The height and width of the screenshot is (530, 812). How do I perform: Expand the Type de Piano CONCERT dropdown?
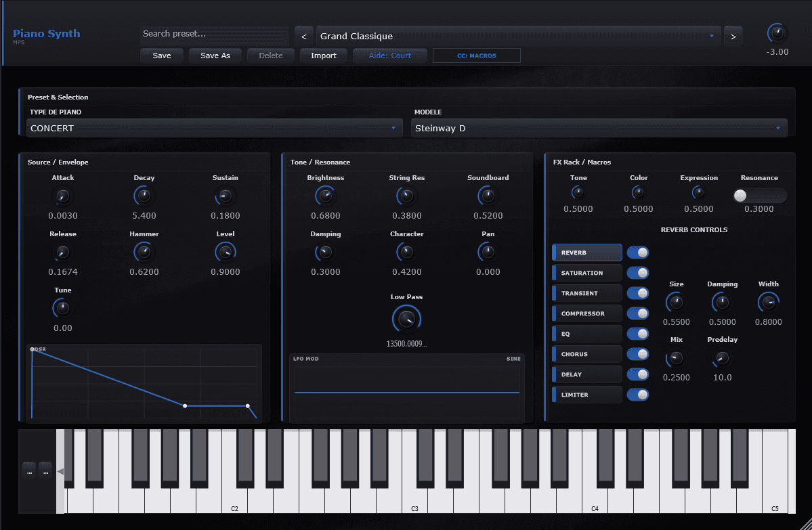coord(213,128)
